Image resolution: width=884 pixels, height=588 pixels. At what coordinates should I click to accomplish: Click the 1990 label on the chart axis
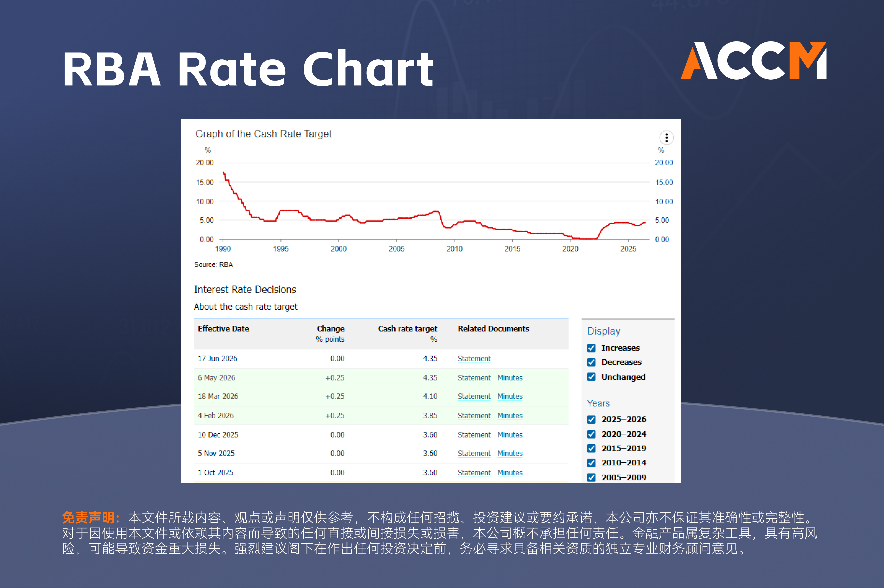point(223,249)
